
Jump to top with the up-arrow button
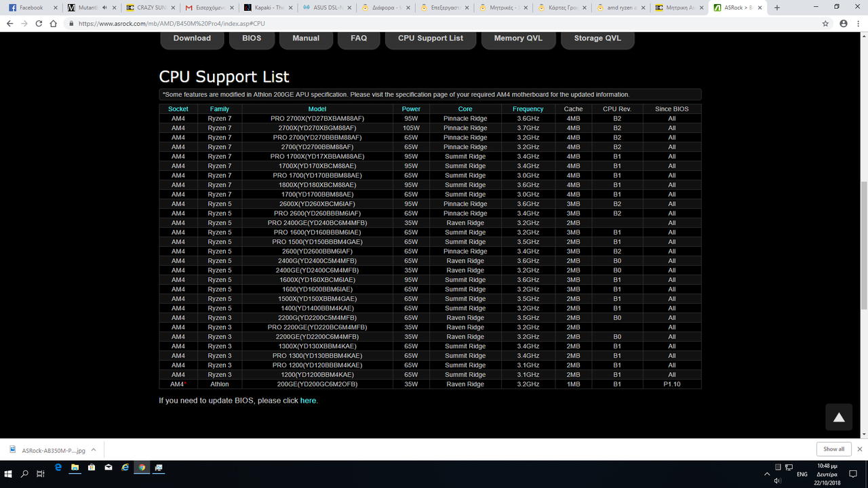point(839,418)
